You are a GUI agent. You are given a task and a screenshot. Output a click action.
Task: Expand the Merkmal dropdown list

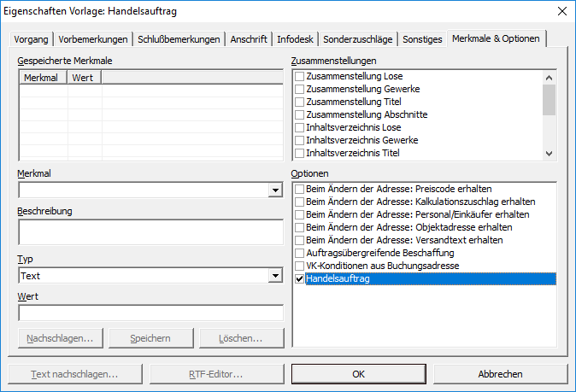pyautogui.click(x=274, y=190)
